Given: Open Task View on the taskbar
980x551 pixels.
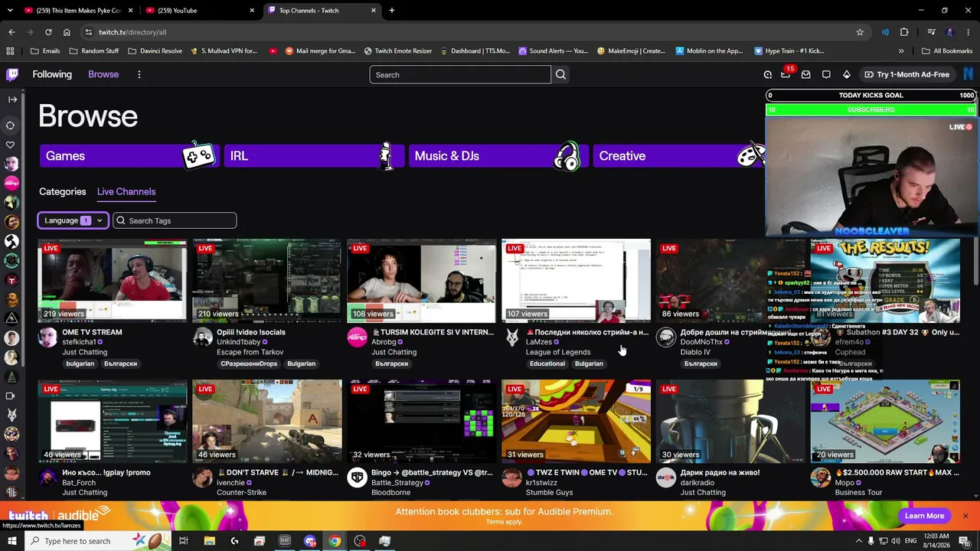Looking at the screenshot, I should click(x=184, y=541).
